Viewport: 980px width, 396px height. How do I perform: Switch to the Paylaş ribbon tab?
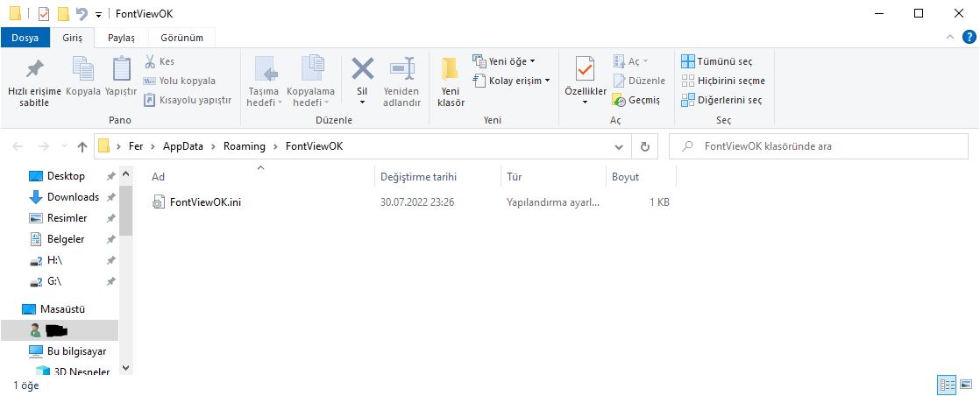click(x=121, y=38)
